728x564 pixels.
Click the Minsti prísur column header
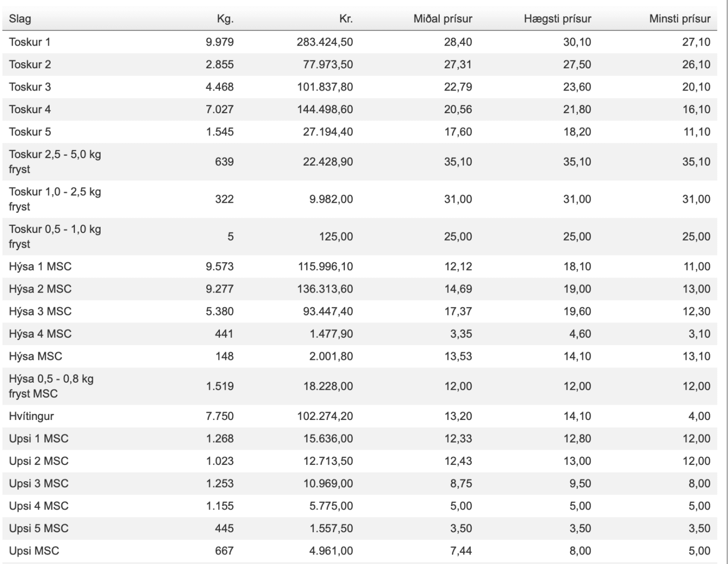[679, 19]
